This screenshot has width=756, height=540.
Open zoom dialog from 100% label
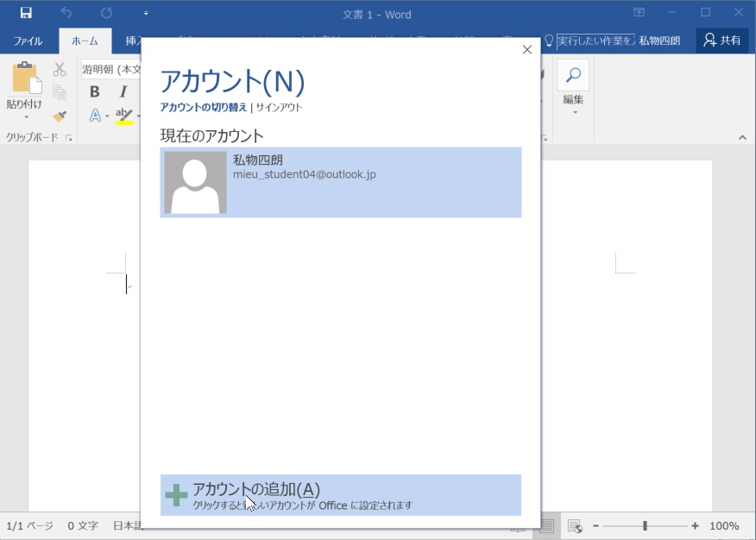click(724, 525)
